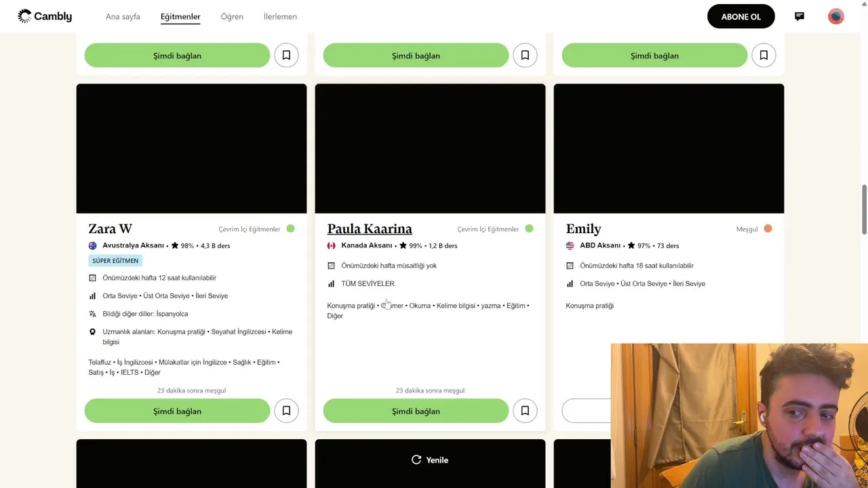Click Zara W's video thumbnail
The width and height of the screenshot is (868, 488).
pyautogui.click(x=191, y=148)
